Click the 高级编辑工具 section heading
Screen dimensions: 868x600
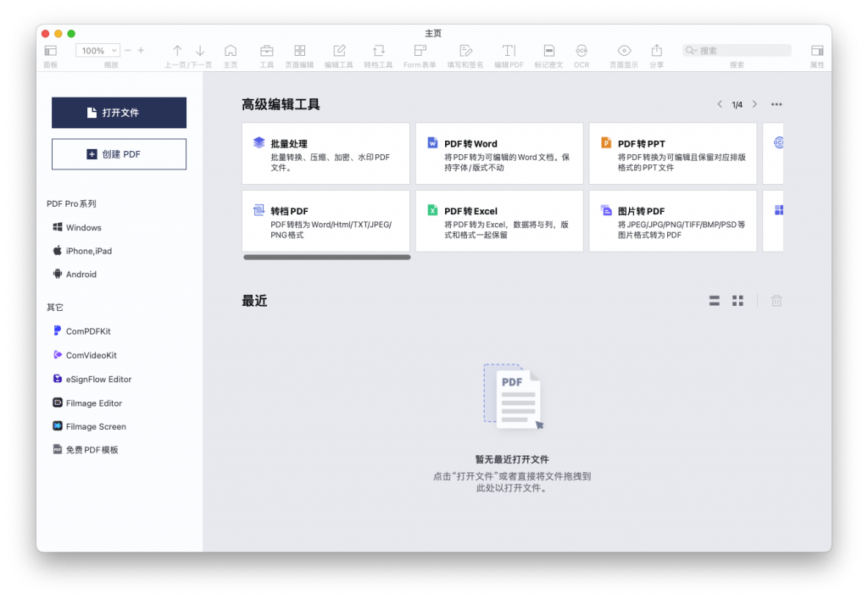click(281, 104)
